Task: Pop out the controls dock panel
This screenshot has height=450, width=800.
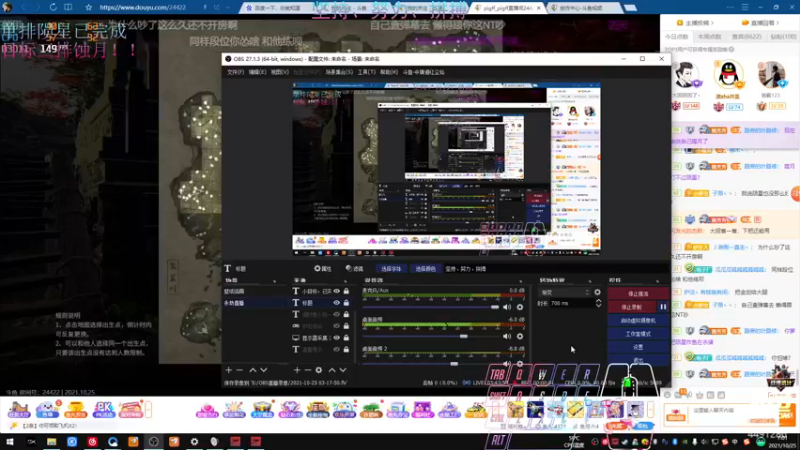Action: (x=658, y=281)
